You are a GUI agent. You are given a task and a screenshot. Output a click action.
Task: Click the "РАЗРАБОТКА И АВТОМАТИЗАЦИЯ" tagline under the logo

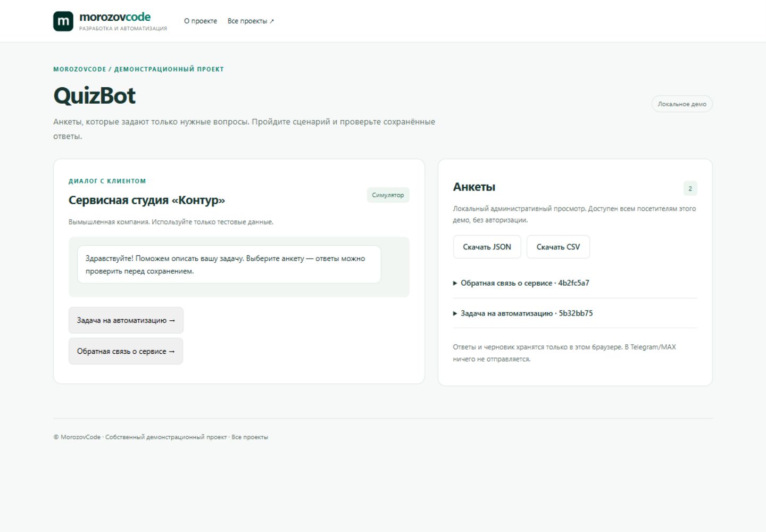point(123,29)
